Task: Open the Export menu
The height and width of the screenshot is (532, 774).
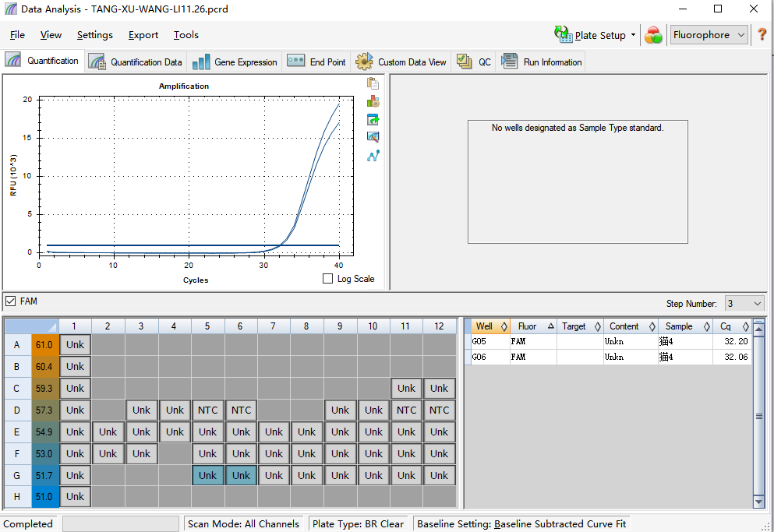Action: pos(143,35)
